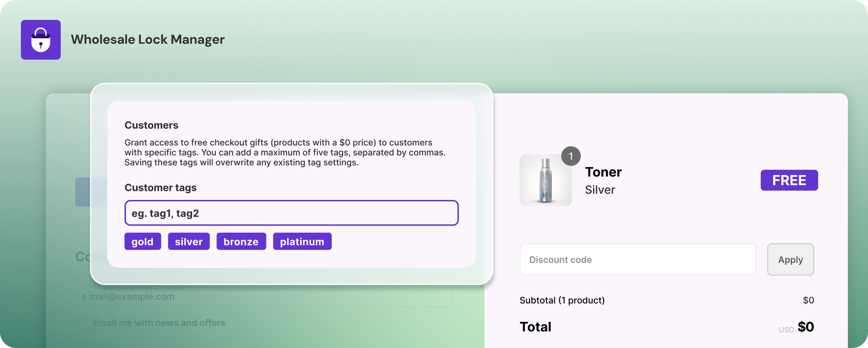This screenshot has width=868, height=348.
Task: Select the platinum tag chip
Action: tap(302, 242)
